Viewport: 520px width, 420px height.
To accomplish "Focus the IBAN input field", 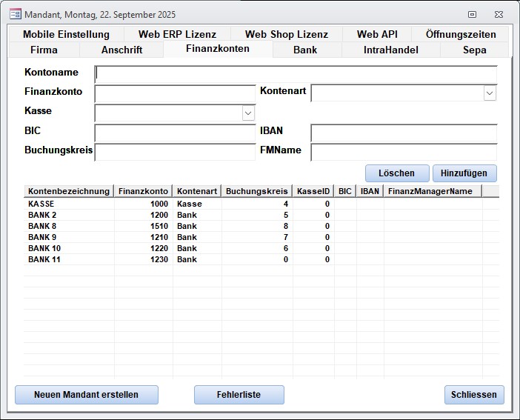I will point(404,133).
